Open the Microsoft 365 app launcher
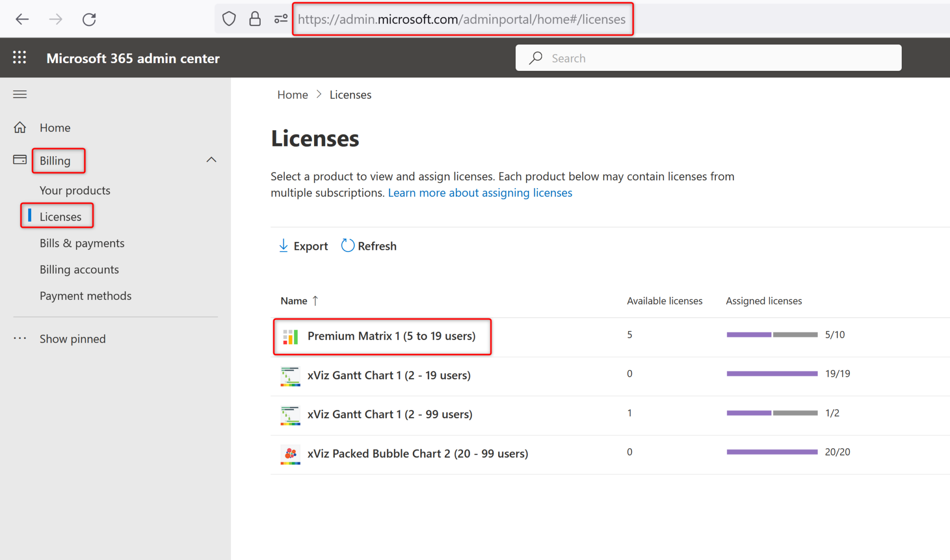This screenshot has width=950, height=560. pos(19,57)
